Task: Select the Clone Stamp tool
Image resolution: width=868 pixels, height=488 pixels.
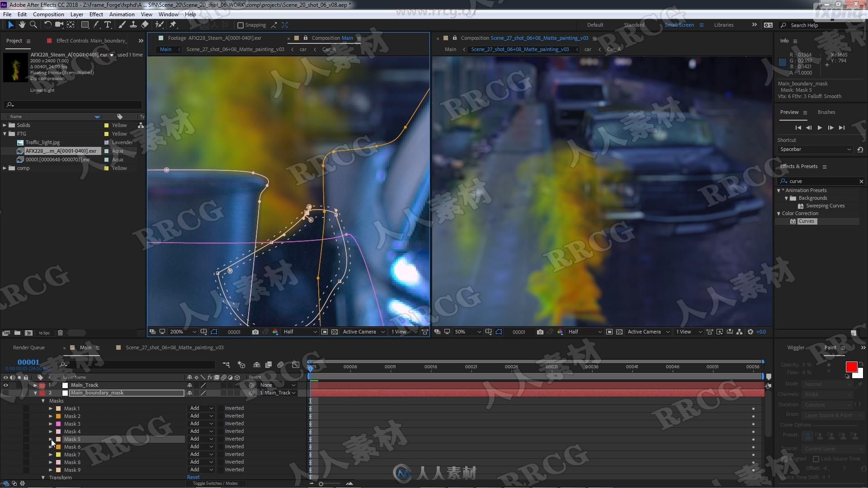Action: pyautogui.click(x=133, y=25)
